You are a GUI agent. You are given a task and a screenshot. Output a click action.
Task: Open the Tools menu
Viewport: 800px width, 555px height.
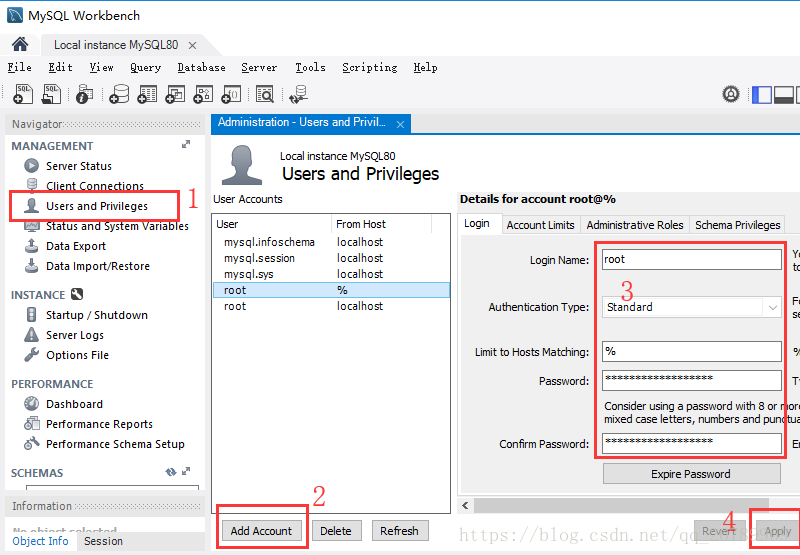tap(310, 67)
